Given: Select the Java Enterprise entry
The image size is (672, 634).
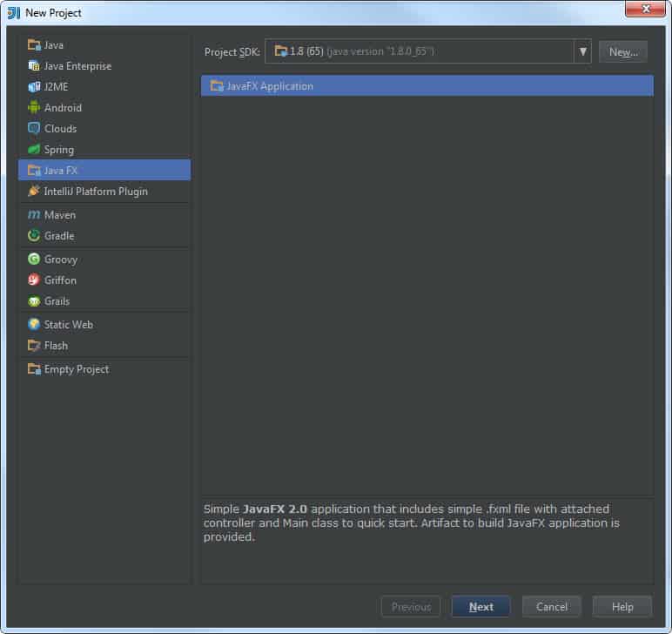Looking at the screenshot, I should click(x=104, y=66).
